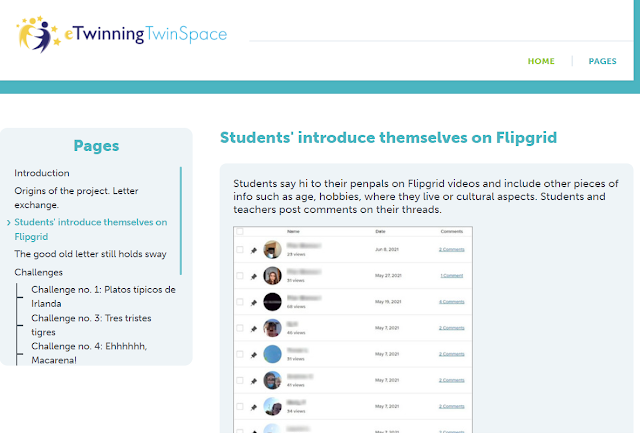Click the May 19, 2021 date cell
Screen dimensions: 640x446
(x=388, y=302)
